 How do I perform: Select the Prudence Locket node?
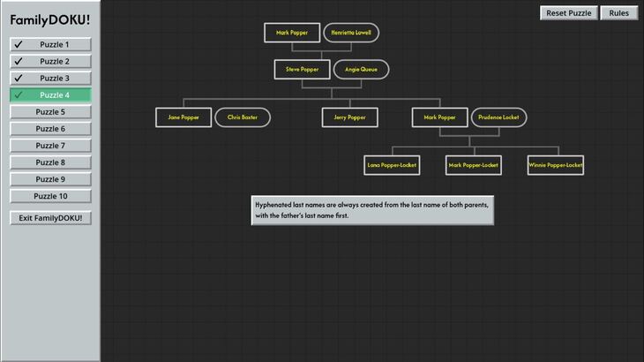498,117
